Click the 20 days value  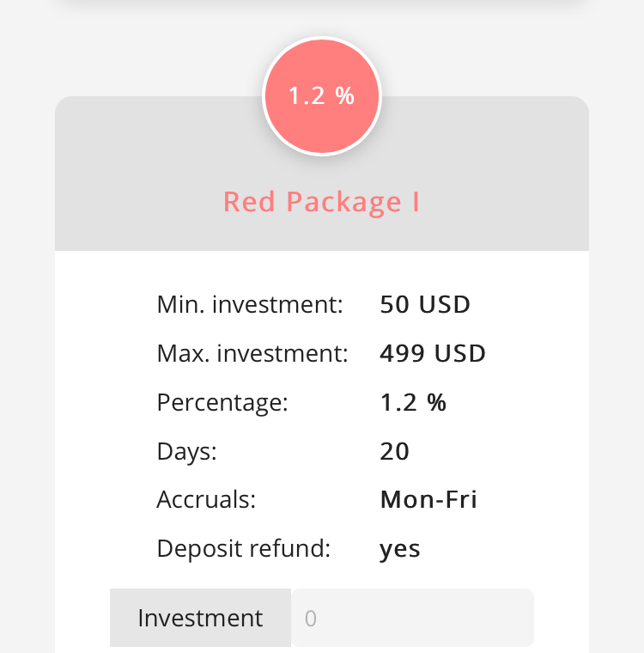pyautogui.click(x=395, y=451)
